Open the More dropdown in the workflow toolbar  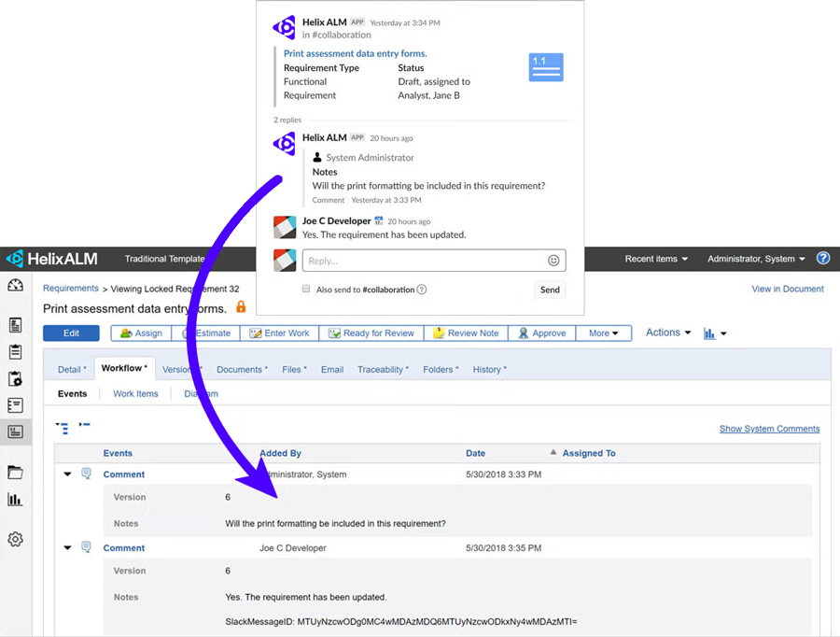604,333
